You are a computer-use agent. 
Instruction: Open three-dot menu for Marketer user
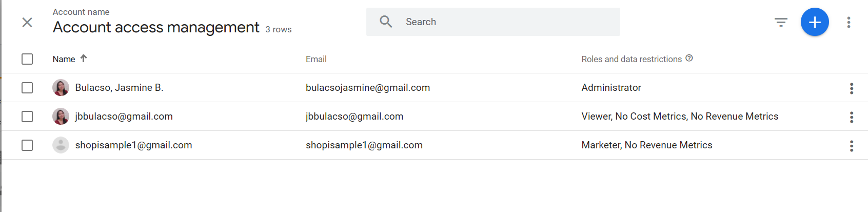point(851,146)
